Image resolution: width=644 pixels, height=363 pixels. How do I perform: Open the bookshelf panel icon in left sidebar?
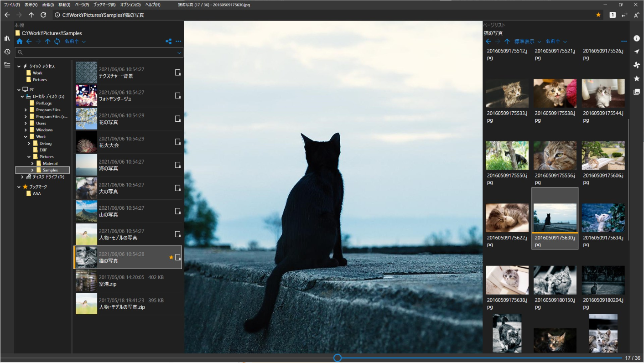coord(7,38)
